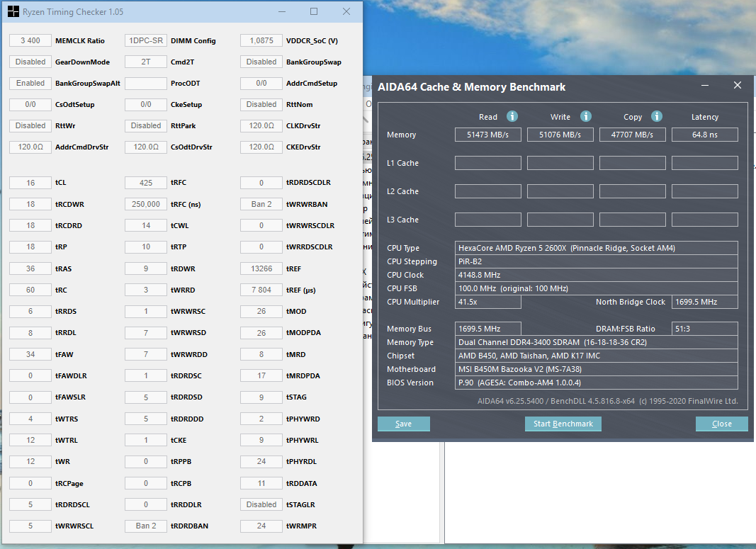
Task: Start the AIDA64 benchmark
Action: click(x=563, y=424)
